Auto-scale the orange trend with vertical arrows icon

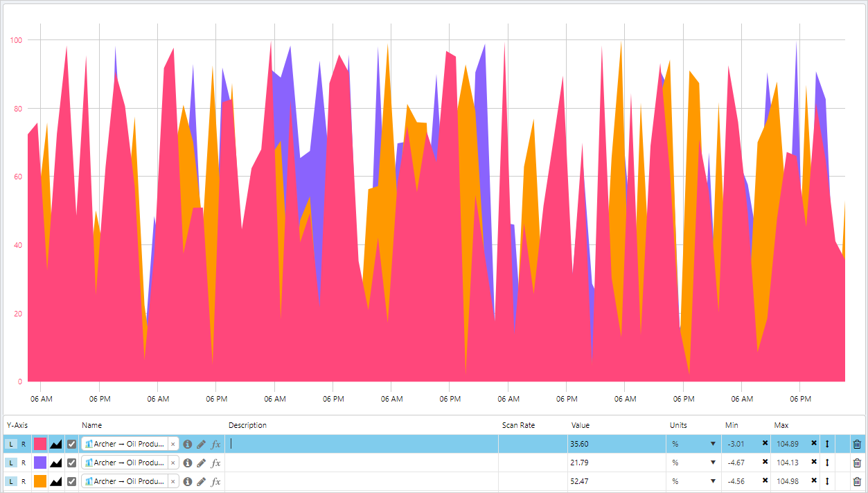pos(827,481)
